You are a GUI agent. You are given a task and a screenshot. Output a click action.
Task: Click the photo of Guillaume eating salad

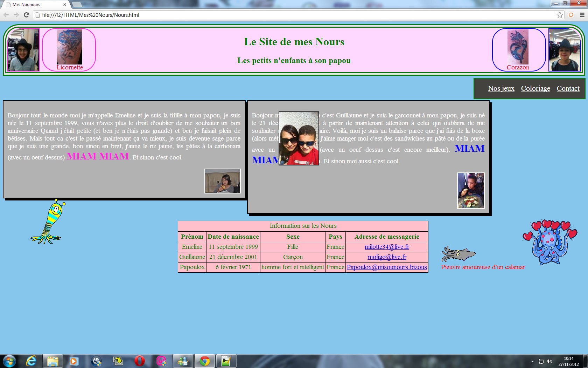[x=471, y=191]
